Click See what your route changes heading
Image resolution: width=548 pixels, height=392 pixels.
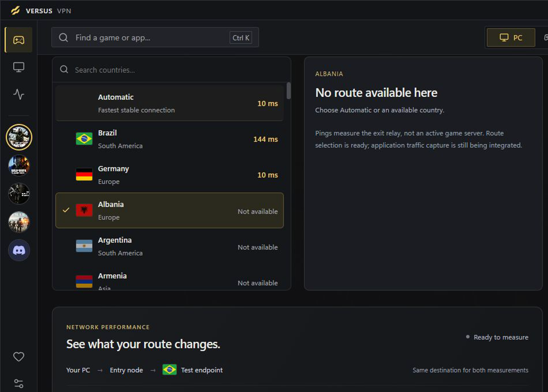[143, 344]
